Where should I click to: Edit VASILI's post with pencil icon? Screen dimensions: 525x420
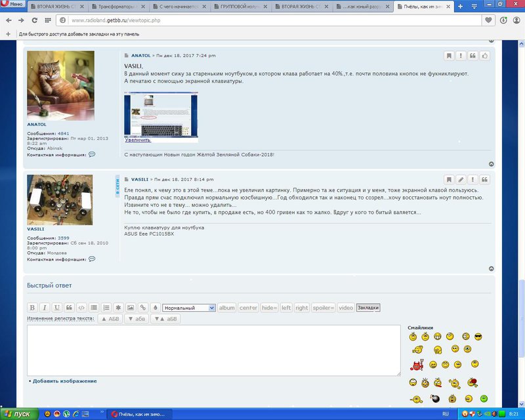click(x=461, y=180)
